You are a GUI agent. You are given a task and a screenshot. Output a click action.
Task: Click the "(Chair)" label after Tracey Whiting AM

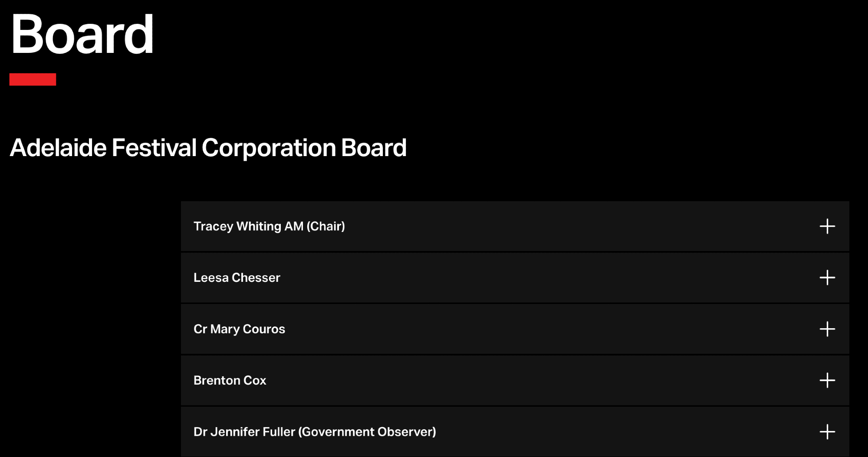coord(325,226)
